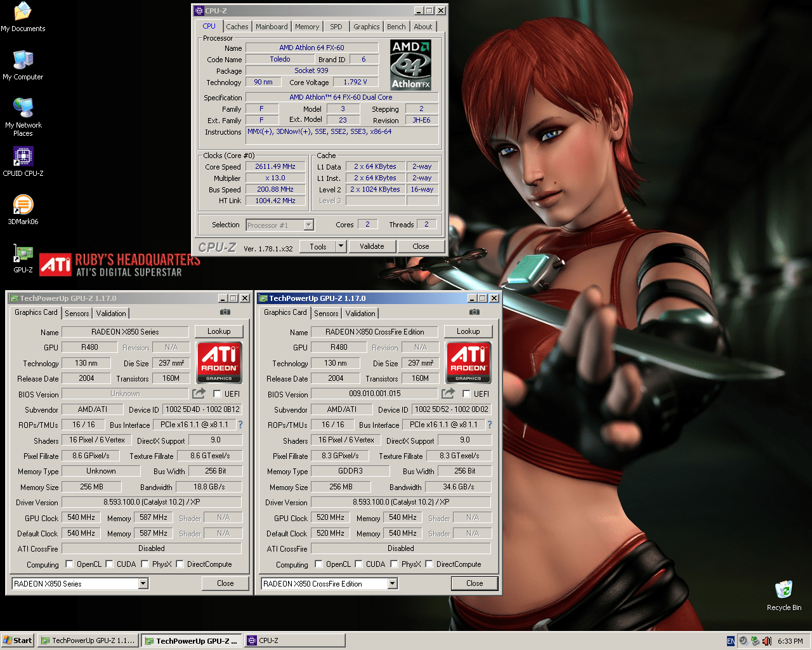The height and width of the screenshot is (650, 812).
Task: Click the 6:33 PM taskbar clock
Action: click(x=790, y=641)
